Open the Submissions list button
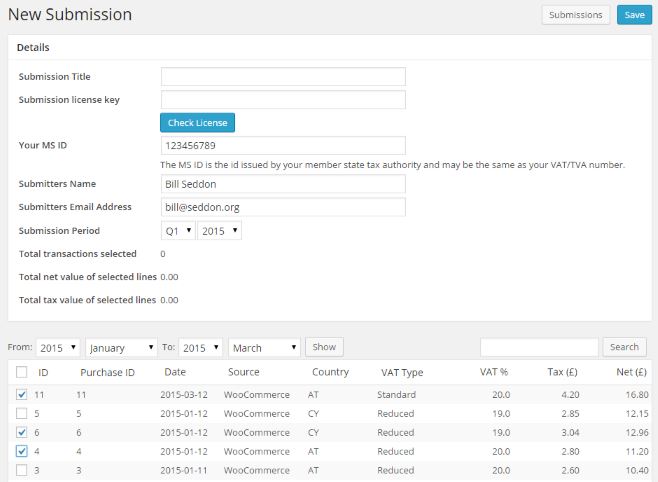 (576, 15)
